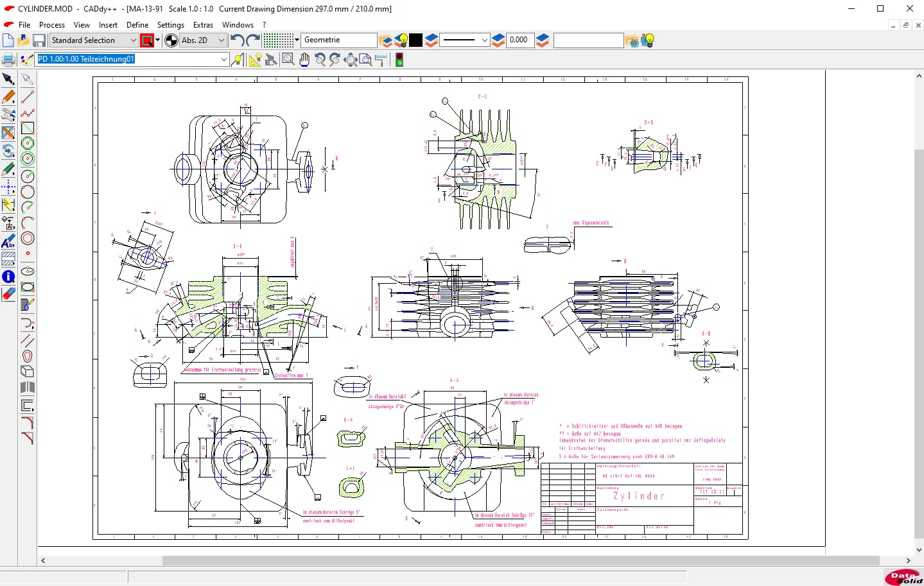Screen dimensions: 924x586
Task: Select the pan hand tool
Action: [x=304, y=60]
